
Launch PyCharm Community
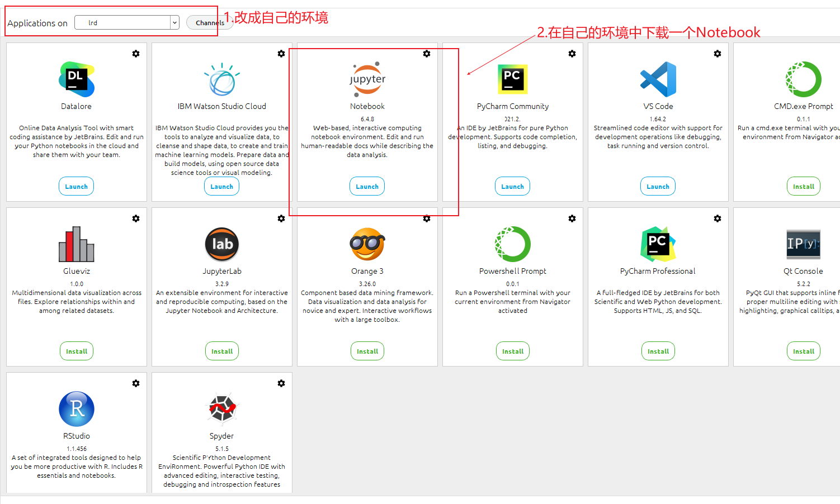[513, 187]
